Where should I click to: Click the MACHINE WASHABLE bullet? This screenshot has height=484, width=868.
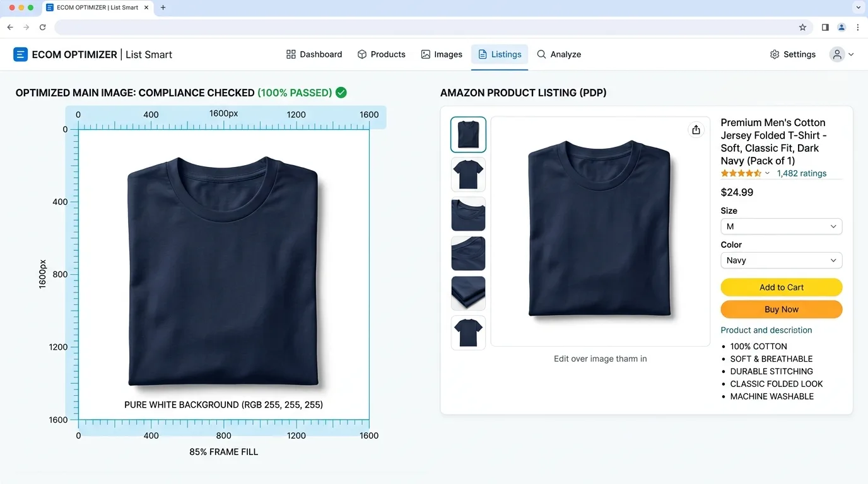click(772, 396)
